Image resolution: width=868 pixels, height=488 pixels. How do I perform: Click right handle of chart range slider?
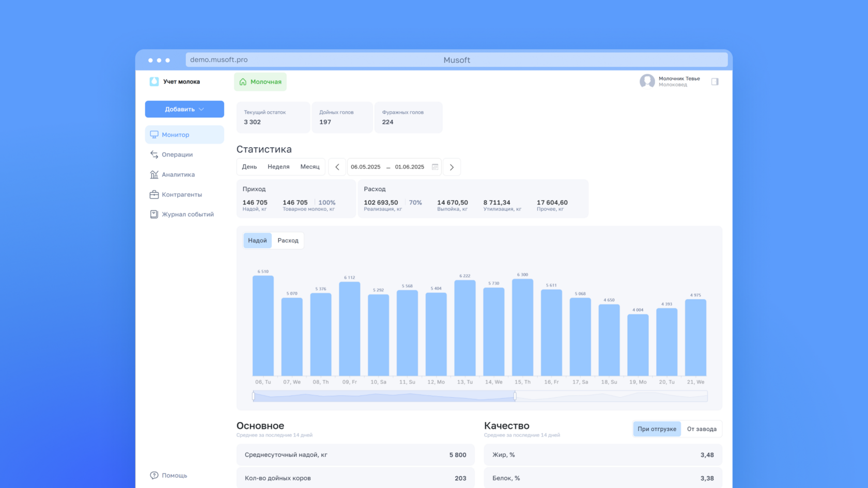point(515,396)
